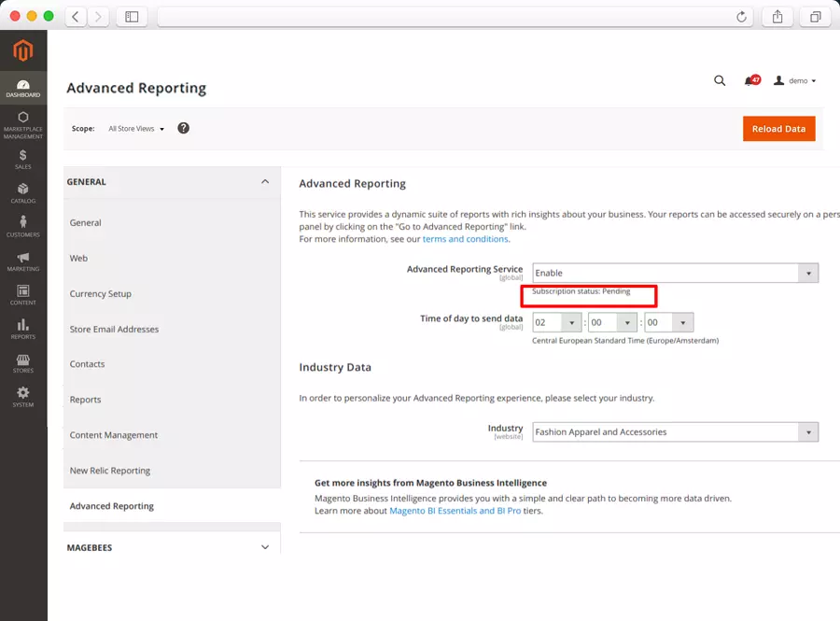Click the browser address bar
The height and width of the screenshot is (621, 840).
455,17
